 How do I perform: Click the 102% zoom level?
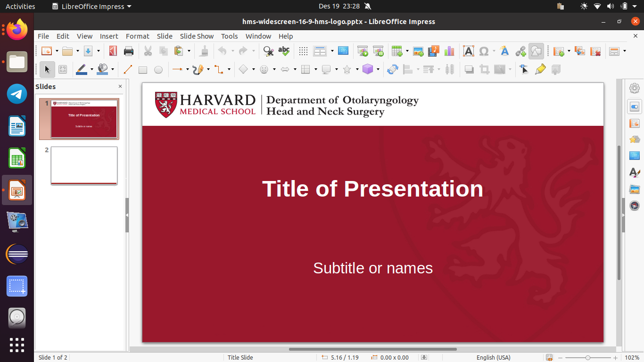[632, 357]
